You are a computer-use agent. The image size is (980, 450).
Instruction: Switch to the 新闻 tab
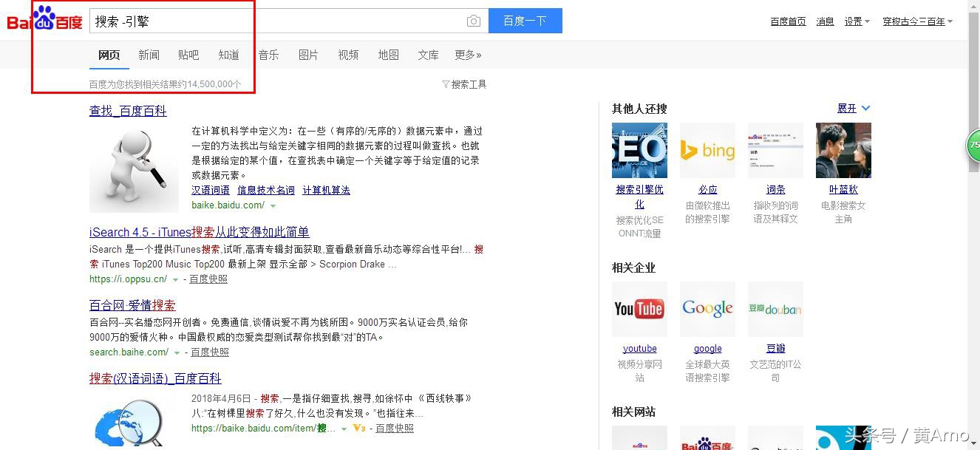[x=149, y=55]
